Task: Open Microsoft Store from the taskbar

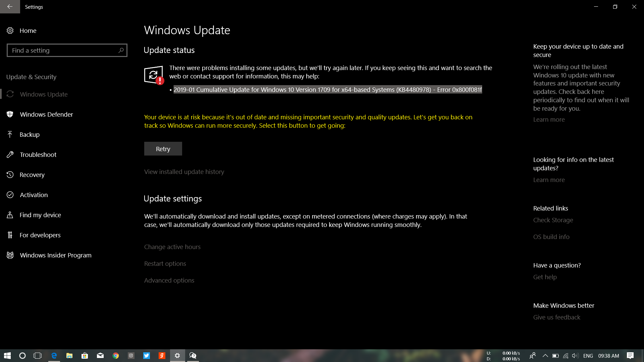Action: click(x=85, y=356)
